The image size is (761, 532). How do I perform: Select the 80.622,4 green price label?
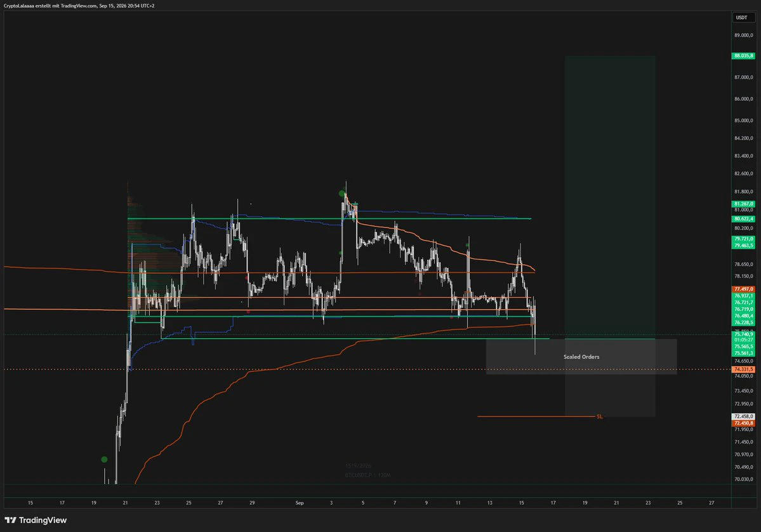click(743, 219)
